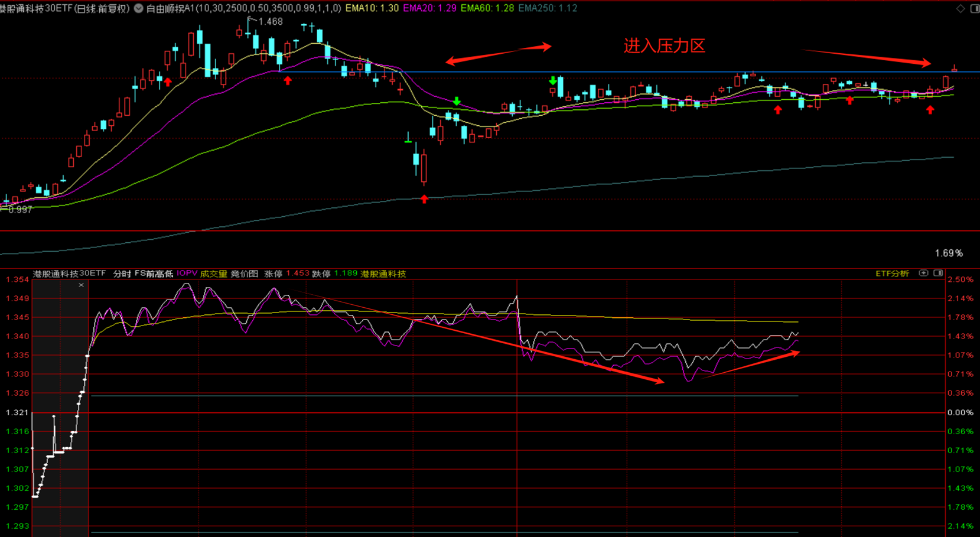Viewport: 980px width, 537px height.
Task: Open the 竞价图 auction chart
Action: click(244, 274)
